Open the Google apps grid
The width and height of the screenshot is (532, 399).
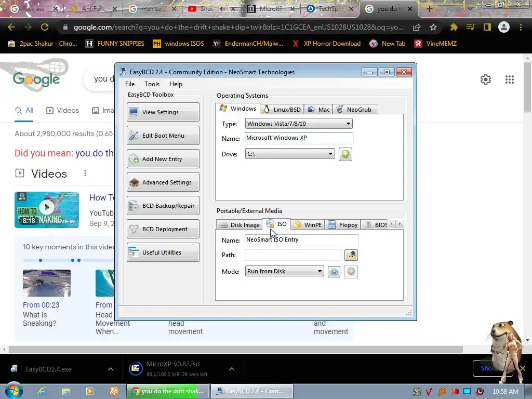click(x=509, y=79)
